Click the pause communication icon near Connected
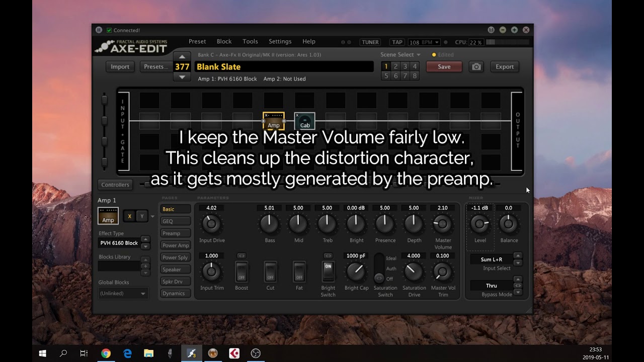 tap(99, 30)
